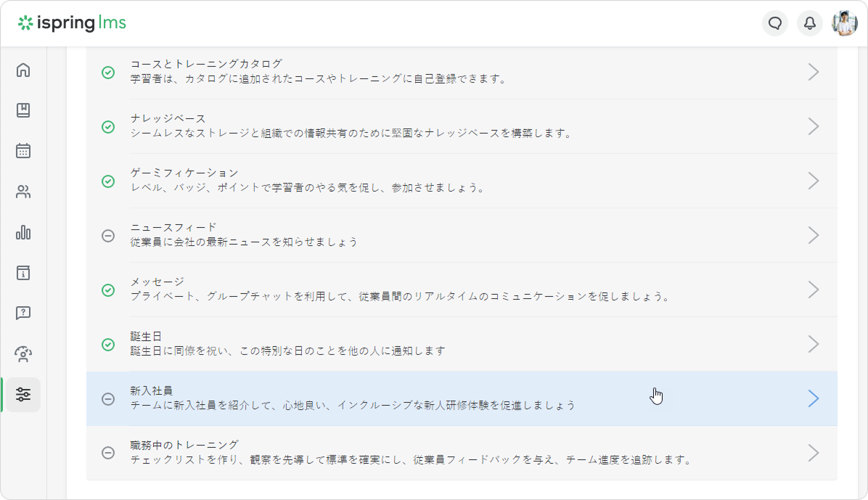Open the chat bubble icon in header
Screen dimensions: 868x500
click(x=775, y=23)
